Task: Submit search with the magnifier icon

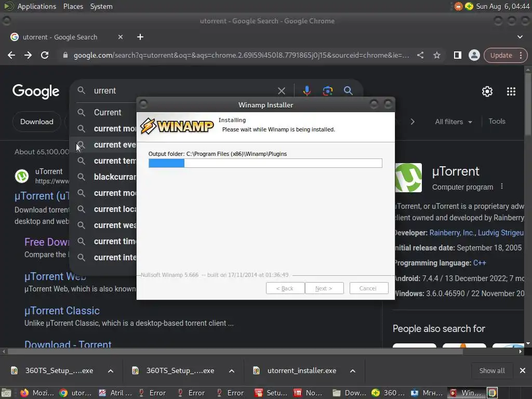Action: point(348,90)
